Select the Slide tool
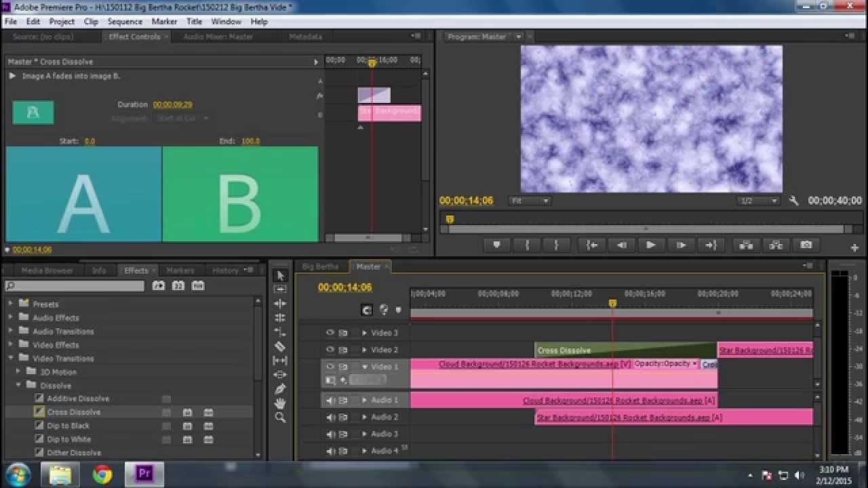Viewport: 868px width, 488px height. click(280, 375)
